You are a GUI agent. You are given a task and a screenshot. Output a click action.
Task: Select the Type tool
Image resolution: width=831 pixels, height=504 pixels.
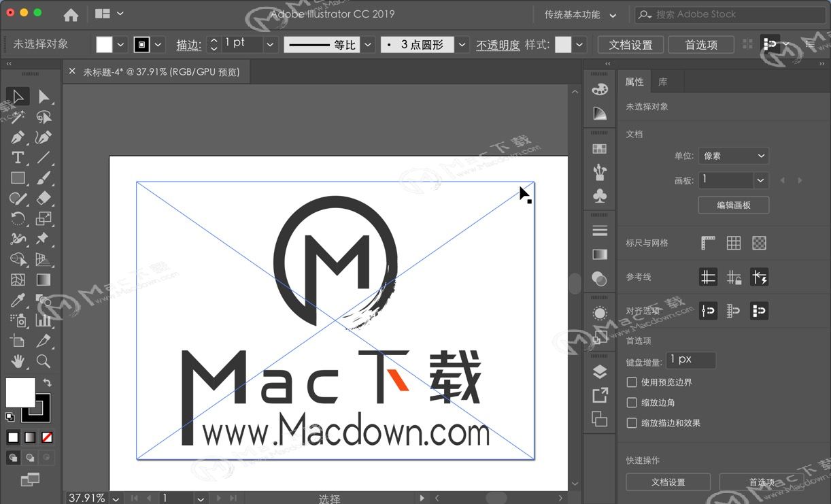pos(18,158)
